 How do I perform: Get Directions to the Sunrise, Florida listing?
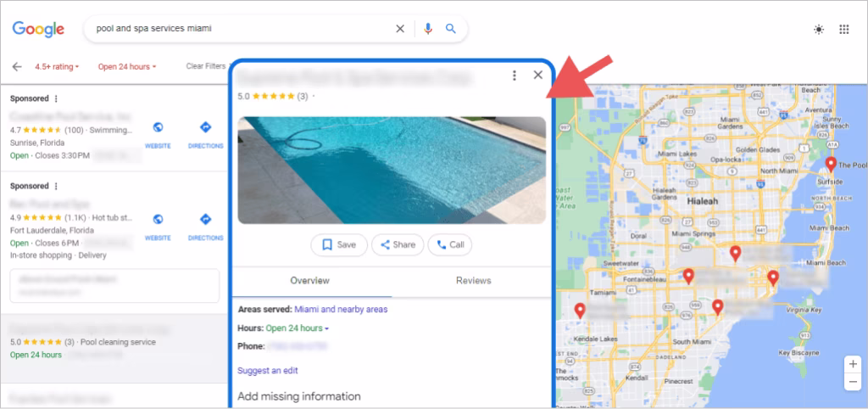[205, 135]
